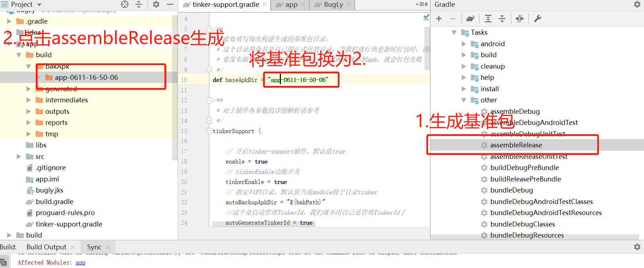Close the BugLy editor tab
644x268 pixels.
point(349,5)
